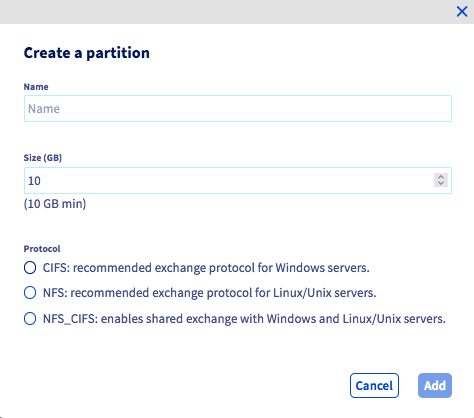The image size is (474, 418).
Task: Click the (10 GB min) hint text
Action: point(55,204)
